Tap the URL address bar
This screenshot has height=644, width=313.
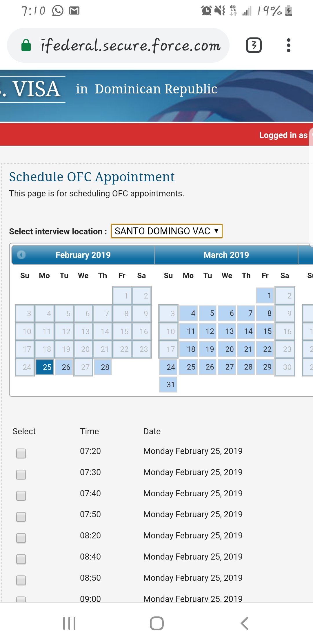pos(130,45)
